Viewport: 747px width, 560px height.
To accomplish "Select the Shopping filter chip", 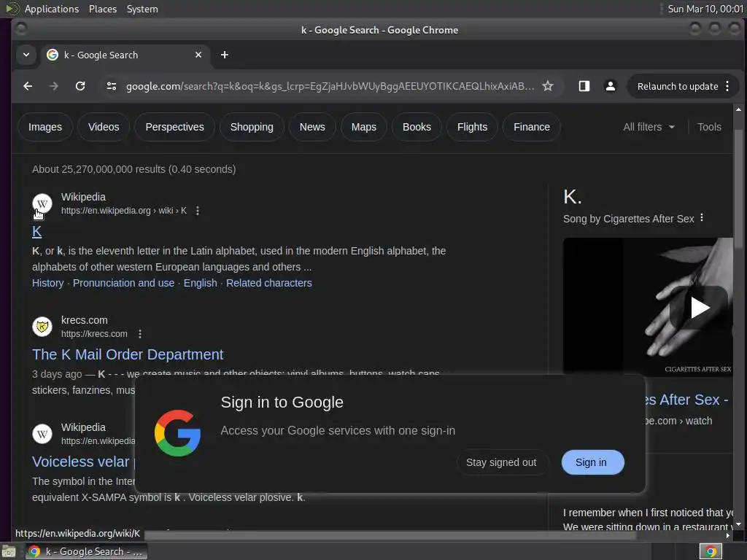I will [x=252, y=127].
